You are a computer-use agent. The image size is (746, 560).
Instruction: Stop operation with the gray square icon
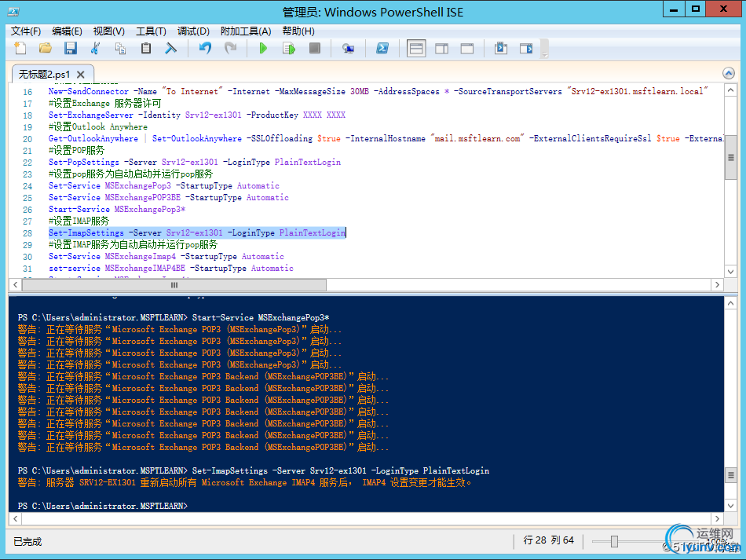click(314, 48)
